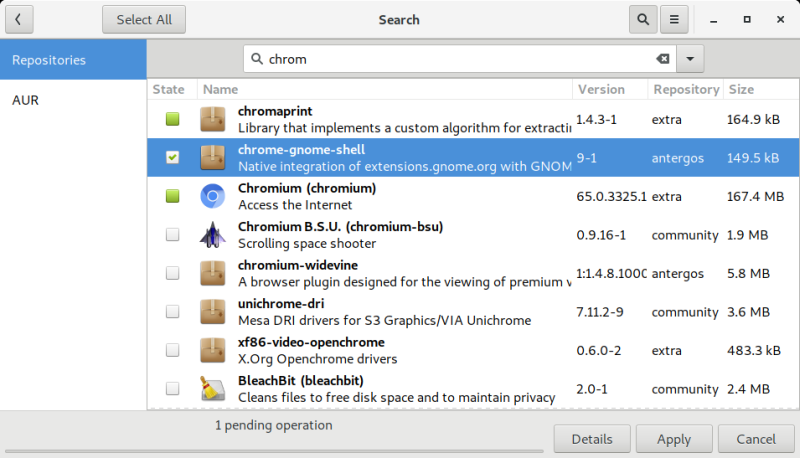Click the 149.5 kB size cell
Image resolution: width=800 pixels, height=458 pixels.
coord(753,158)
